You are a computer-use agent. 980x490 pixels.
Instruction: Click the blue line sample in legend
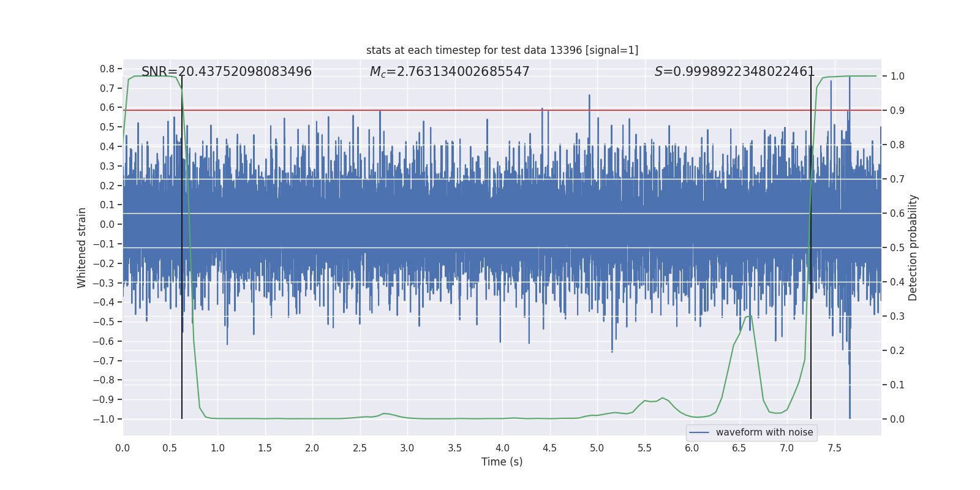point(699,432)
